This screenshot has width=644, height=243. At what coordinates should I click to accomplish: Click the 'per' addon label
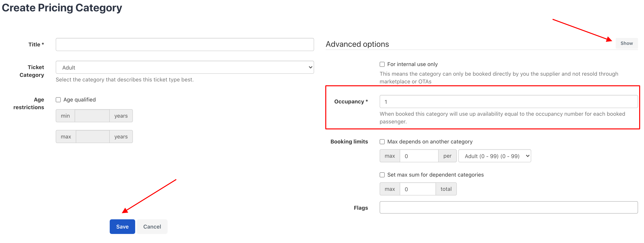click(x=447, y=156)
